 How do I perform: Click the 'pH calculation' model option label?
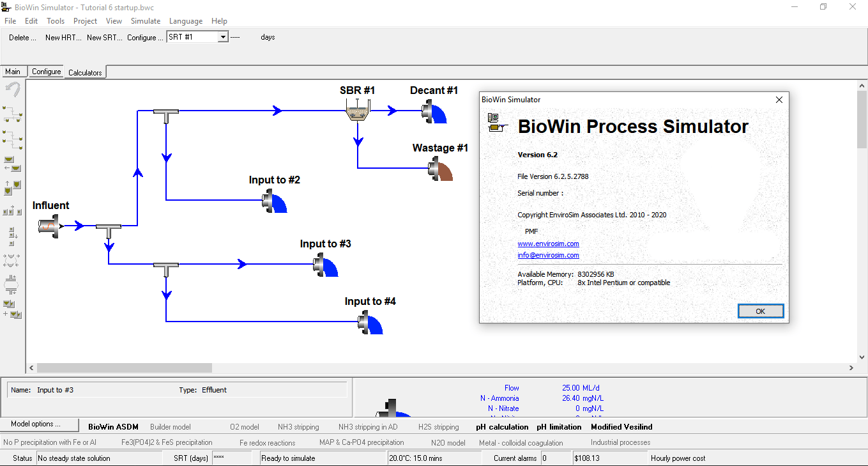pos(502,427)
